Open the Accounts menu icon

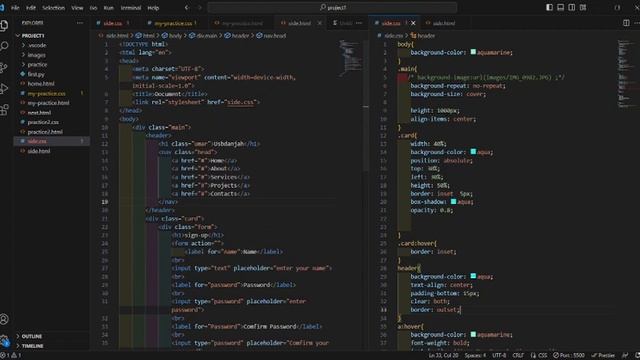pos(4,319)
